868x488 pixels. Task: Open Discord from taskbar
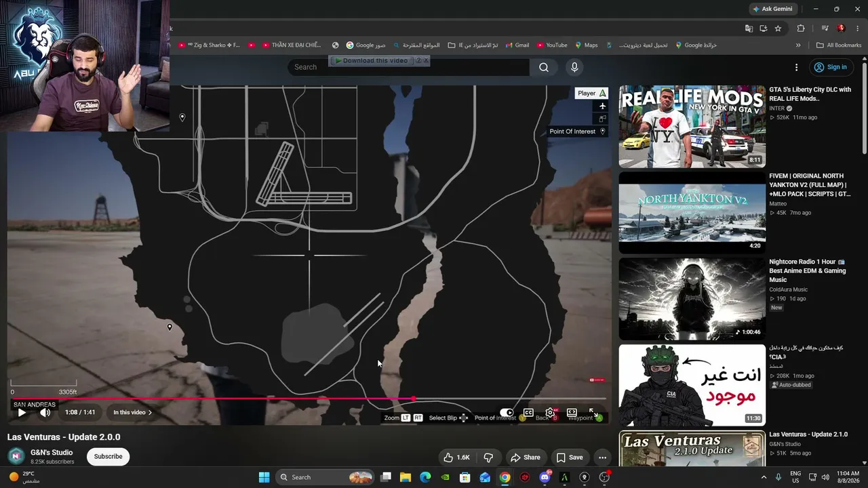[x=545, y=477]
